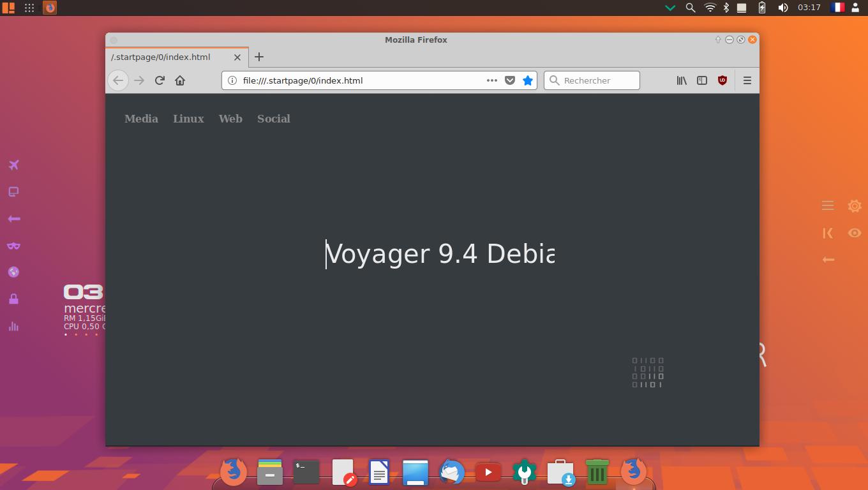Toggle the eye icon on the right panel

(x=855, y=233)
